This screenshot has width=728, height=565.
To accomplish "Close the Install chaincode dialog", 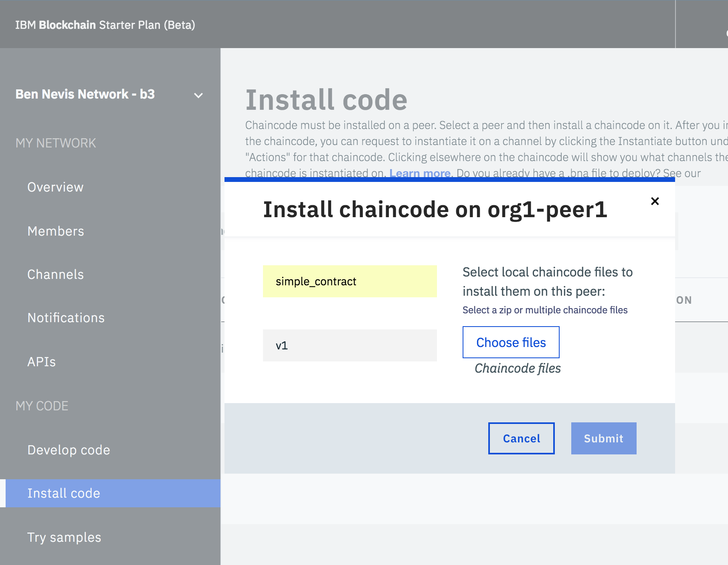I will pyautogui.click(x=655, y=201).
